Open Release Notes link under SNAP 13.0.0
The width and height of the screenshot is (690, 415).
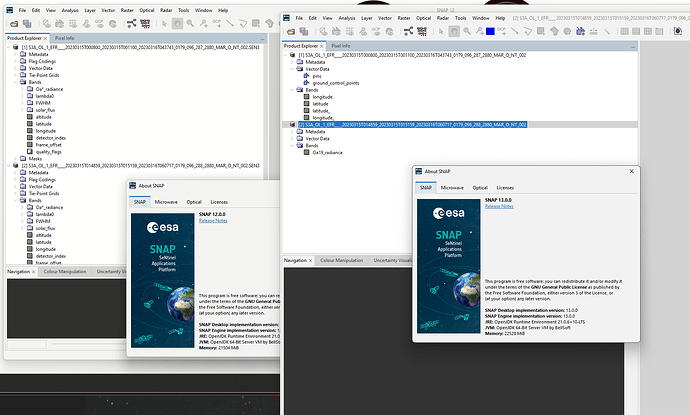[x=498, y=206]
